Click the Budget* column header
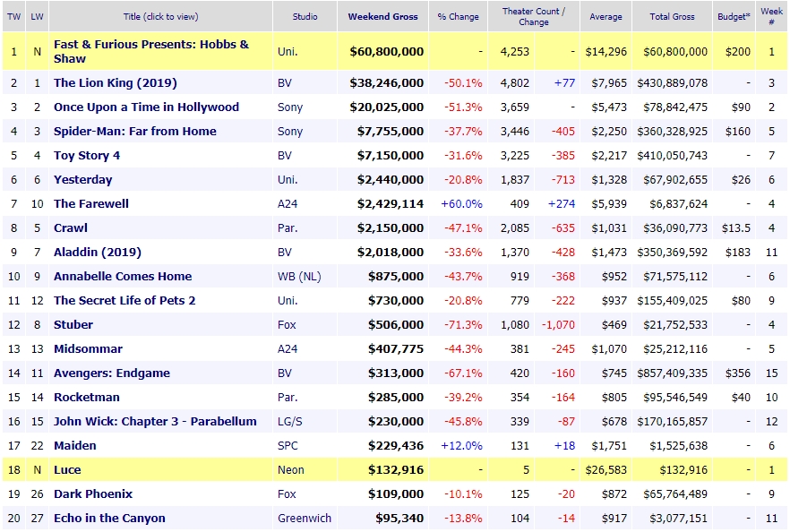 pyautogui.click(x=734, y=17)
